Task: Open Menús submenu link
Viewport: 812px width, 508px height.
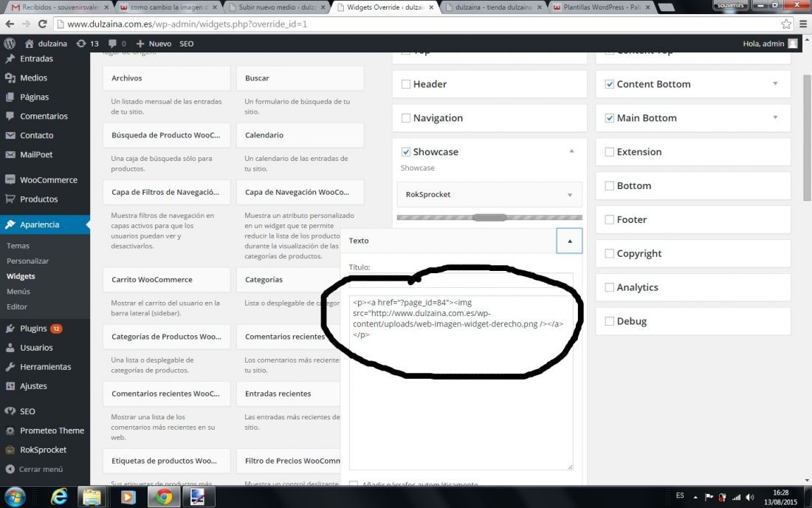Action: [x=18, y=292]
